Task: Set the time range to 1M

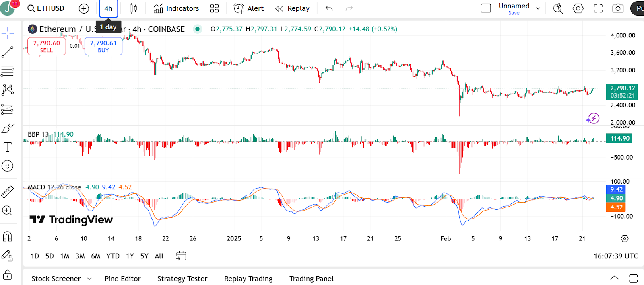Action: [65, 256]
